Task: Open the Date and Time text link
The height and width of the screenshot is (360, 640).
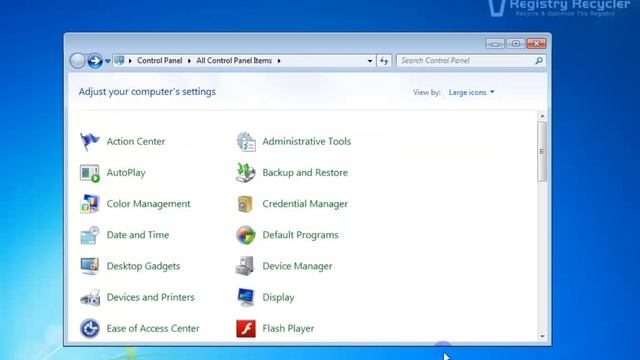Action: coord(138,235)
